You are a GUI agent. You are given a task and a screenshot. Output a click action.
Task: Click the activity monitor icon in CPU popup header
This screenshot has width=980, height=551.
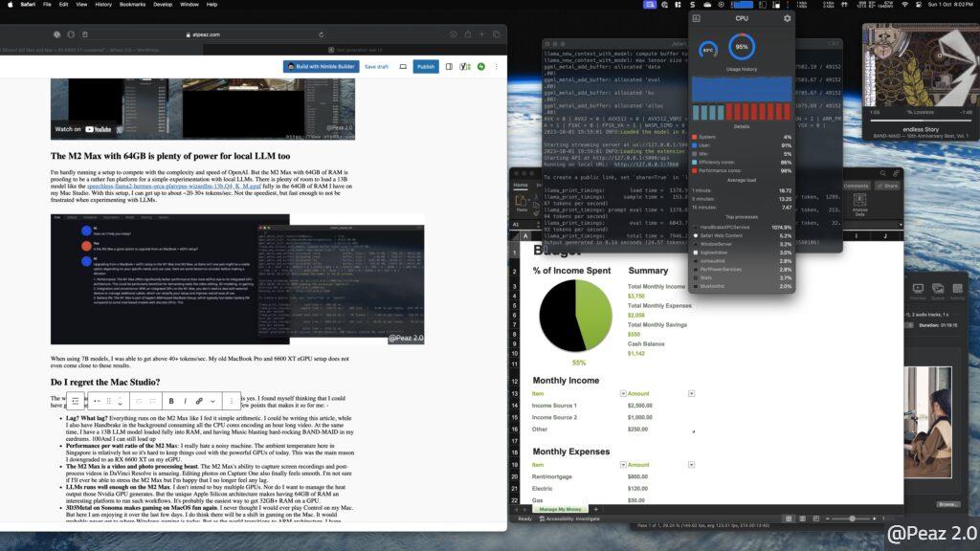click(x=697, y=18)
